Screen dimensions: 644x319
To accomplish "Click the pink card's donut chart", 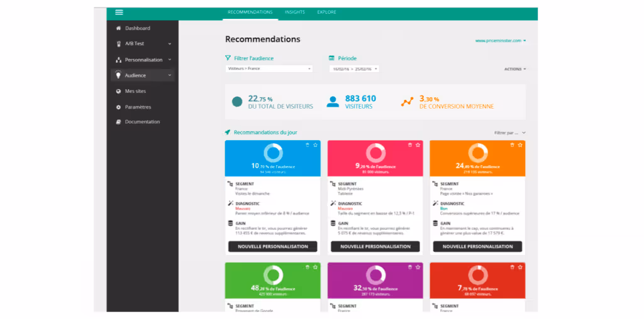I will 376,153.
